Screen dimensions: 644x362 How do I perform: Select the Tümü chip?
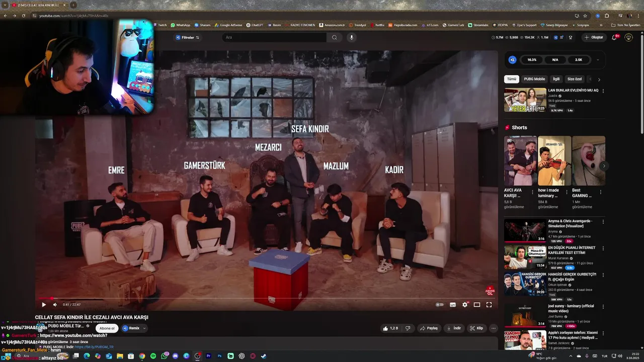pos(512,79)
